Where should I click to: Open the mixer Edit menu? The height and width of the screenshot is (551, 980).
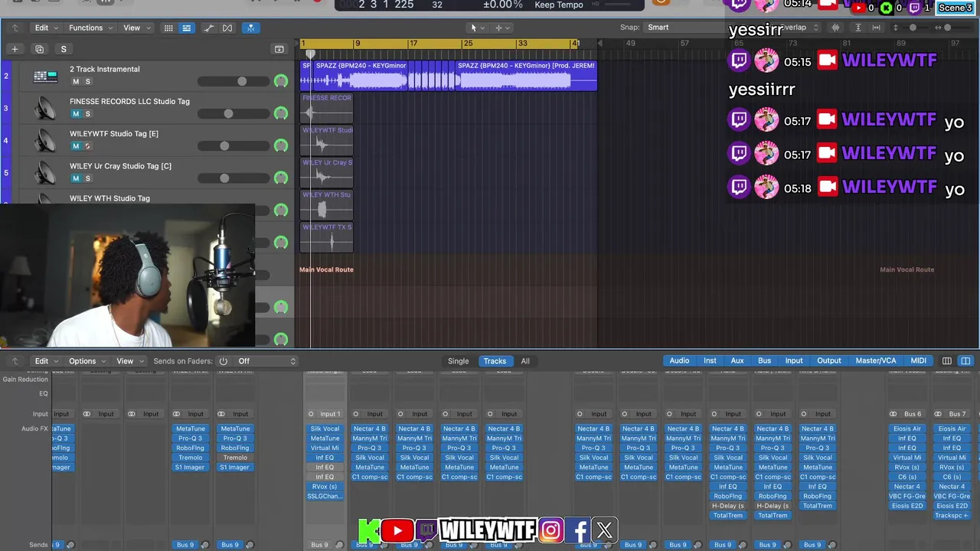coord(45,361)
